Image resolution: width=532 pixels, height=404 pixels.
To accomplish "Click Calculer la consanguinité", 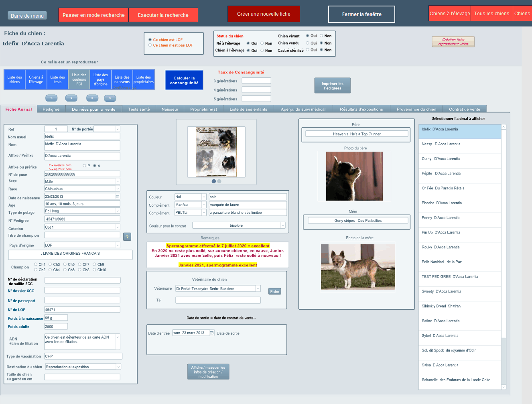I will click(x=184, y=80).
